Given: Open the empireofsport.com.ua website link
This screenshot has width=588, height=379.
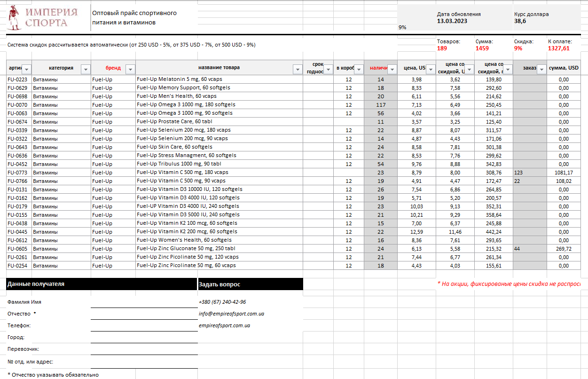Looking at the screenshot, I should pos(224,325).
